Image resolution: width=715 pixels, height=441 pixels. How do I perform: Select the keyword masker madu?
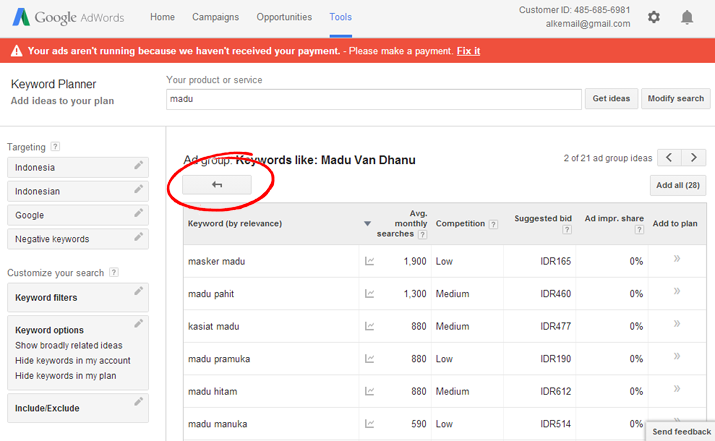pyautogui.click(x=217, y=261)
